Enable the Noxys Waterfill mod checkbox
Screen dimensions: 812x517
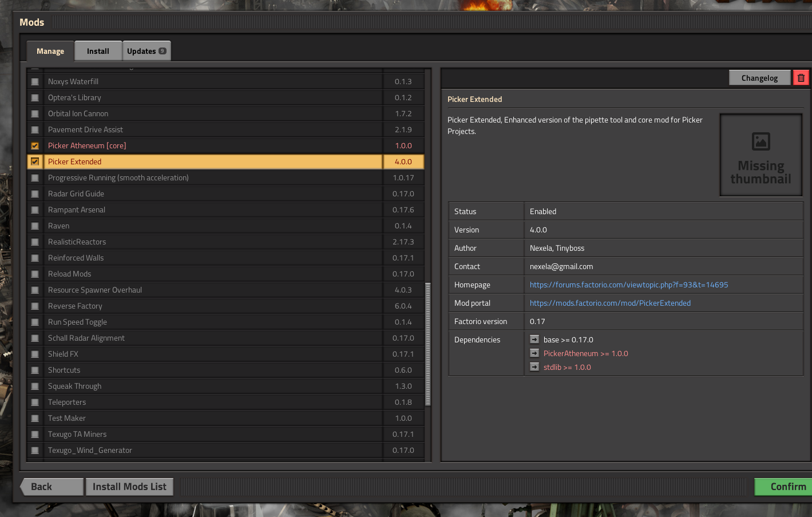coord(35,82)
